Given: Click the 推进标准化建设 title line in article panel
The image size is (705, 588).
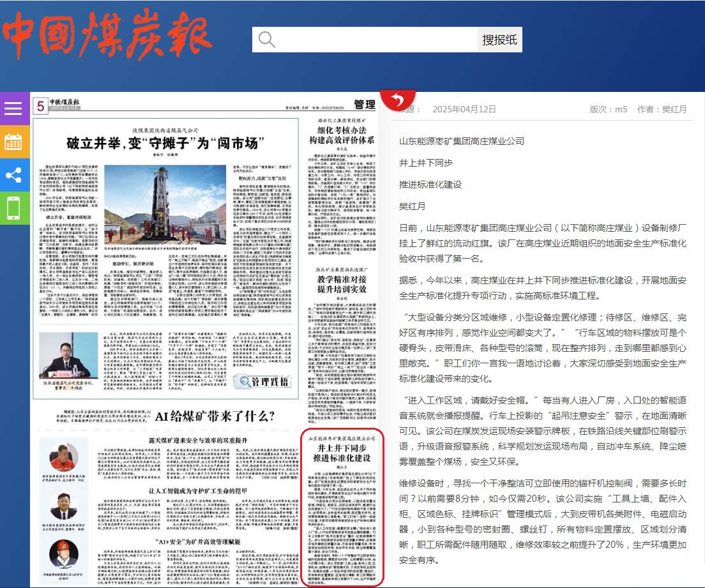Looking at the screenshot, I should (x=430, y=185).
